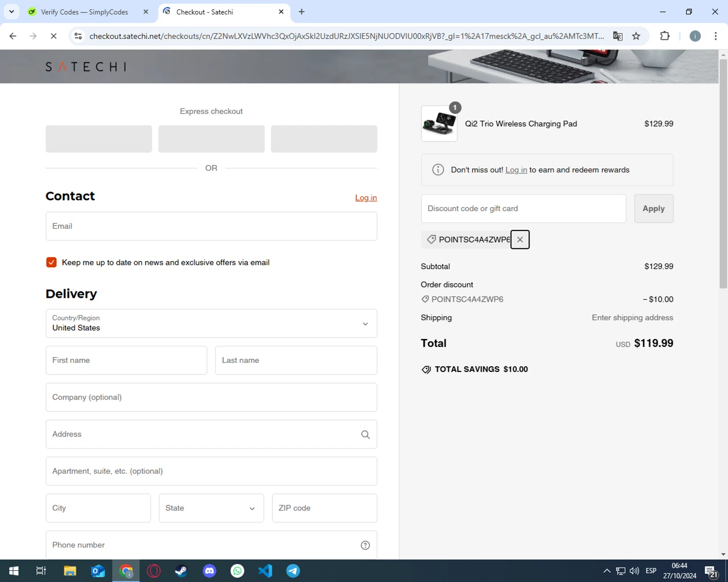The height and width of the screenshot is (582, 728).
Task: Click the Apply discount button
Action: click(654, 209)
